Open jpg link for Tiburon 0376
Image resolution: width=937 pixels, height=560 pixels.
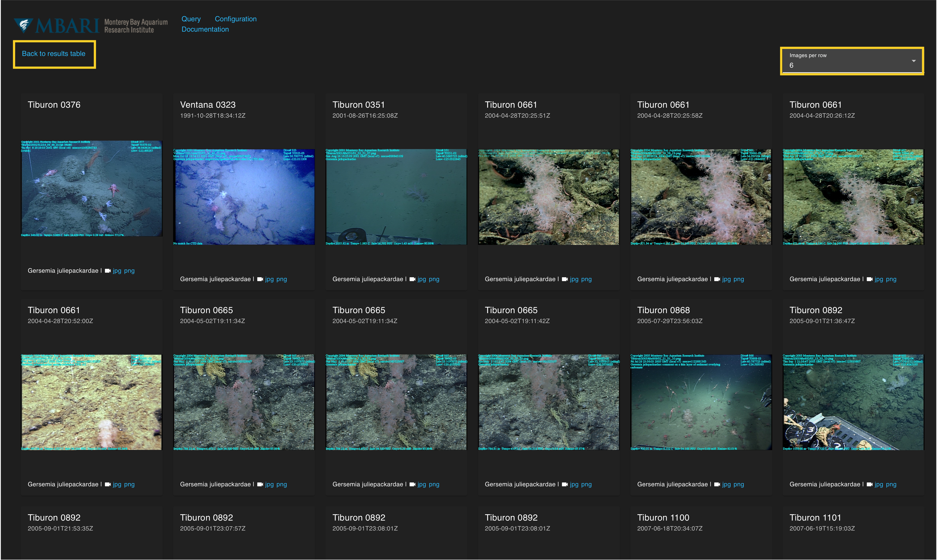[117, 271]
